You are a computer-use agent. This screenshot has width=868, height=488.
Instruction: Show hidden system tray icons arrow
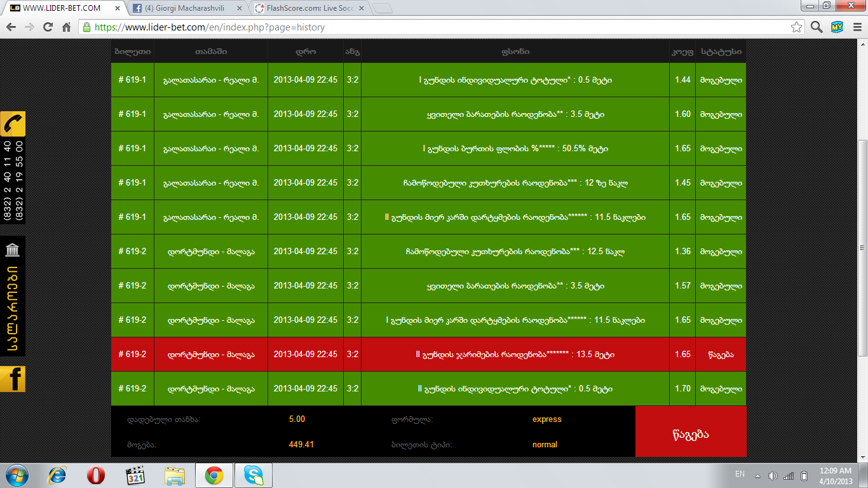coord(757,476)
